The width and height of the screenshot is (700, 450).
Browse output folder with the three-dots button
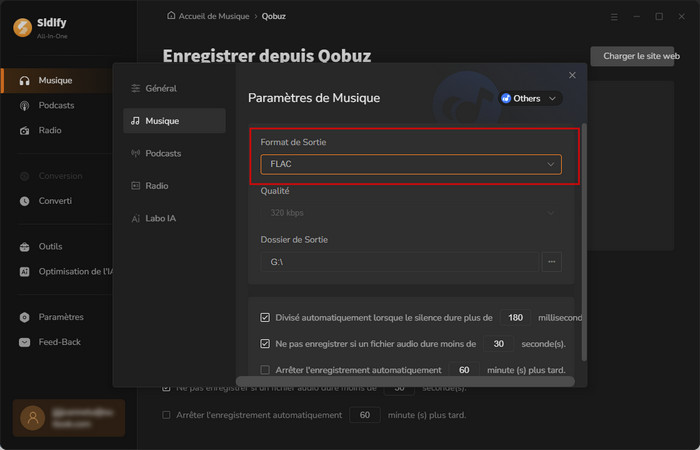click(551, 262)
